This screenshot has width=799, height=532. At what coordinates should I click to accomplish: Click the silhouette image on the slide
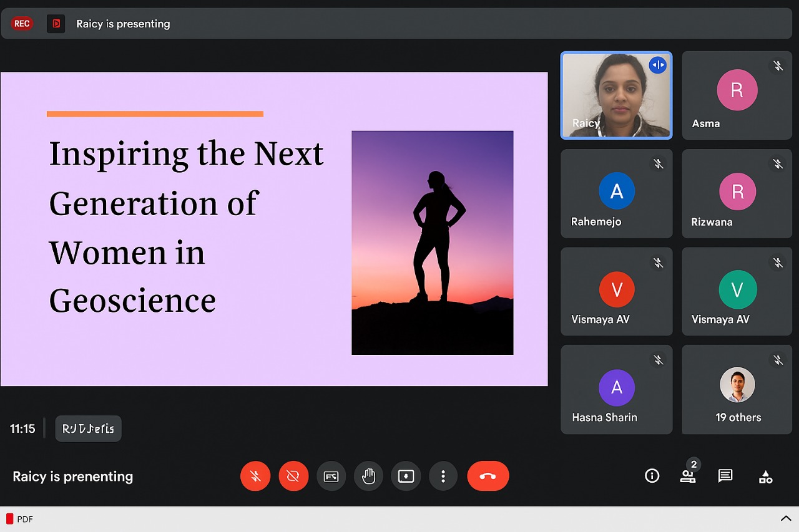[x=432, y=243]
